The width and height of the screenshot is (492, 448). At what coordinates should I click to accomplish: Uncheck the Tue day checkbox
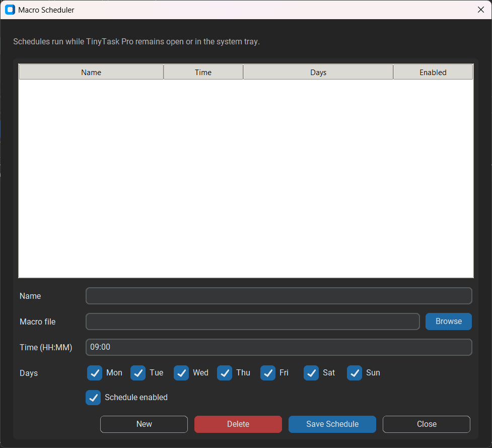[138, 372]
